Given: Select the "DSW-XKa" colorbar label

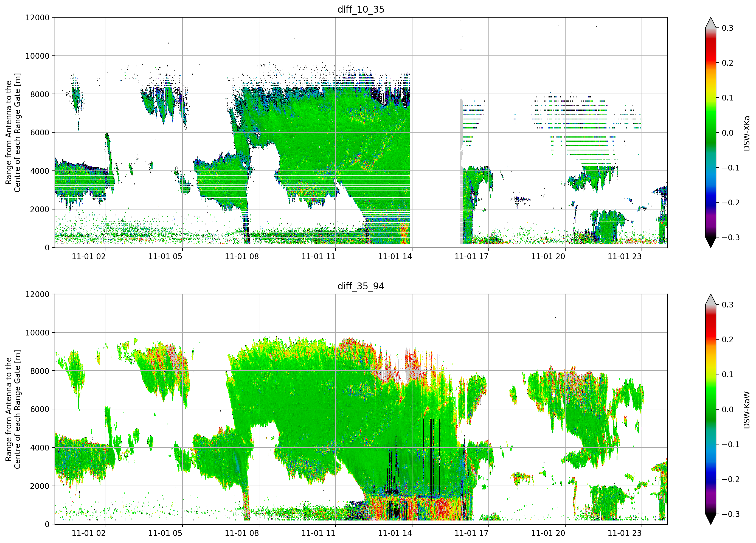Looking at the screenshot, I should tap(747, 133).
